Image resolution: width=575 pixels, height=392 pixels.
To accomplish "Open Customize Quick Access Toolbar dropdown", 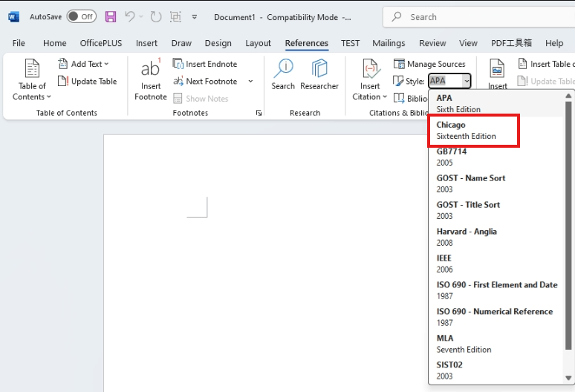I will pos(195,17).
